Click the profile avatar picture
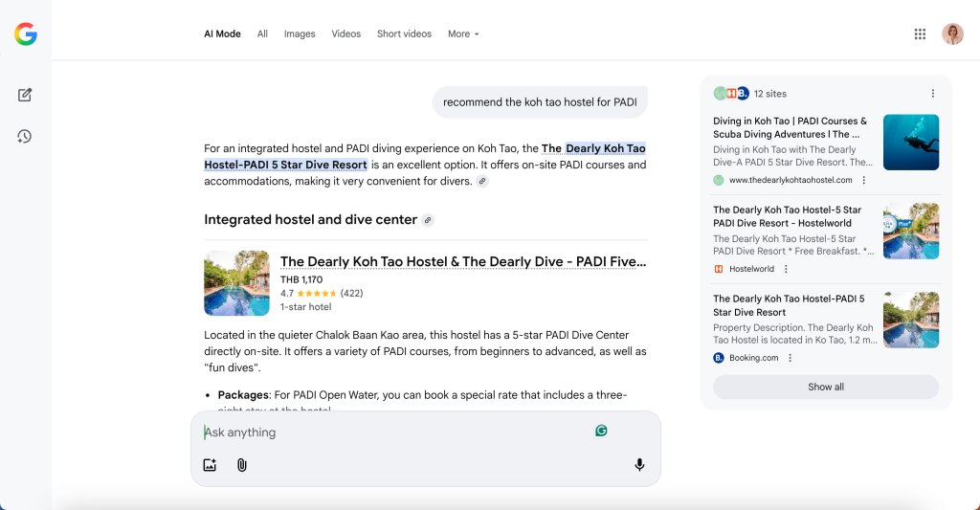The width and height of the screenshot is (980, 510). click(x=952, y=34)
